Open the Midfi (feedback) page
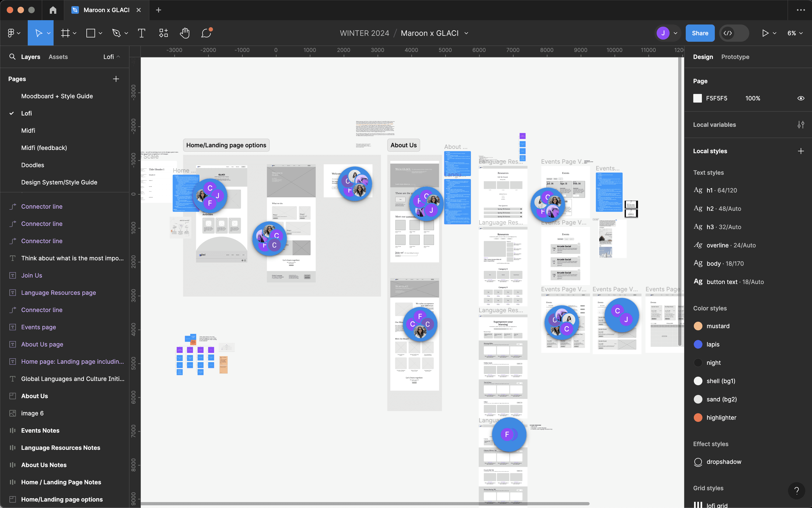 click(44, 148)
